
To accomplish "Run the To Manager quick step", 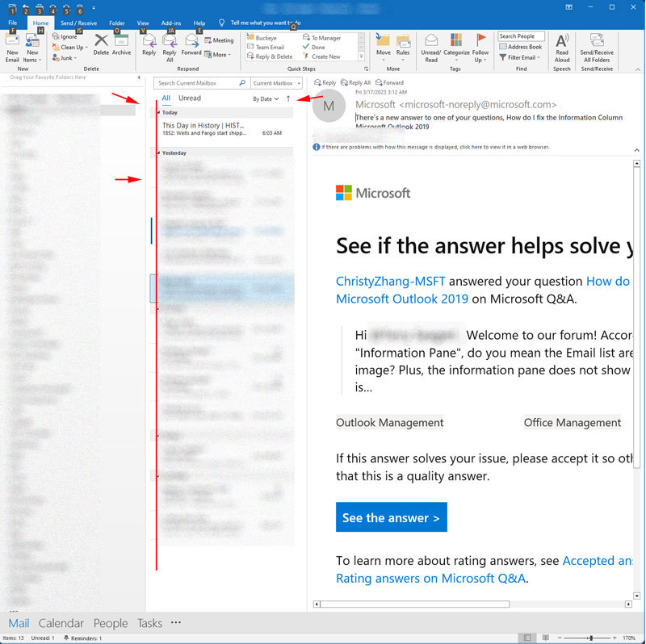I will [x=322, y=38].
